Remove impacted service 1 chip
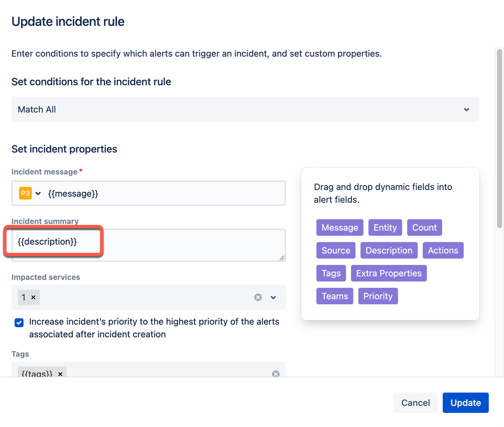 point(33,297)
